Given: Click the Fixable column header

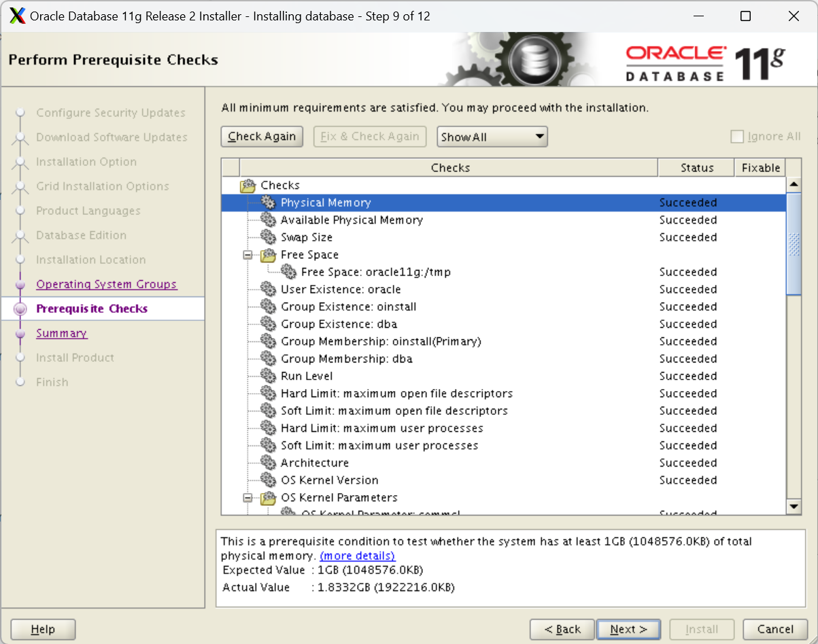Looking at the screenshot, I should [760, 167].
